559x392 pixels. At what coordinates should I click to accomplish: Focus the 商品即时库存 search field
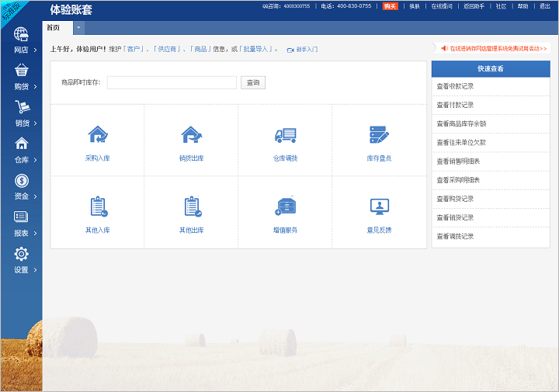coord(172,83)
